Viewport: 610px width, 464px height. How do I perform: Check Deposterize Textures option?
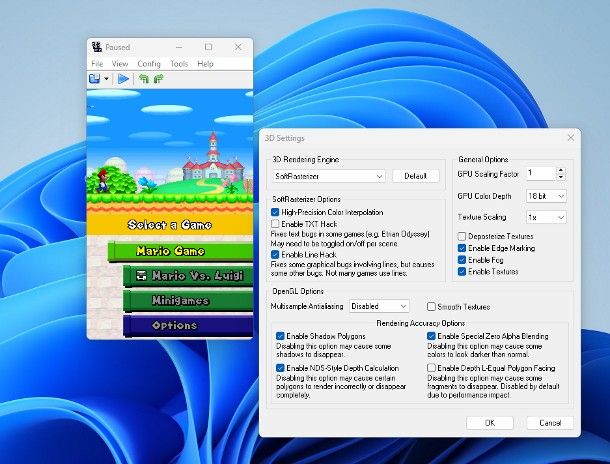point(463,235)
